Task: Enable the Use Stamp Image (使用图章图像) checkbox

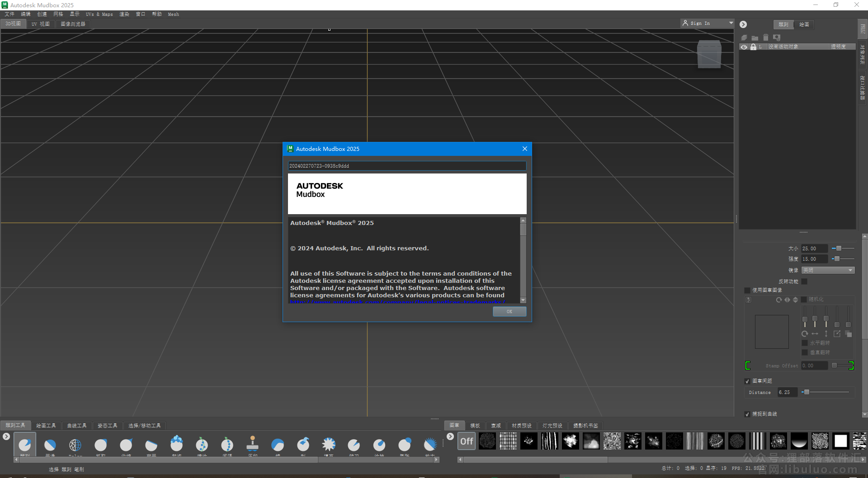Action: (x=747, y=290)
